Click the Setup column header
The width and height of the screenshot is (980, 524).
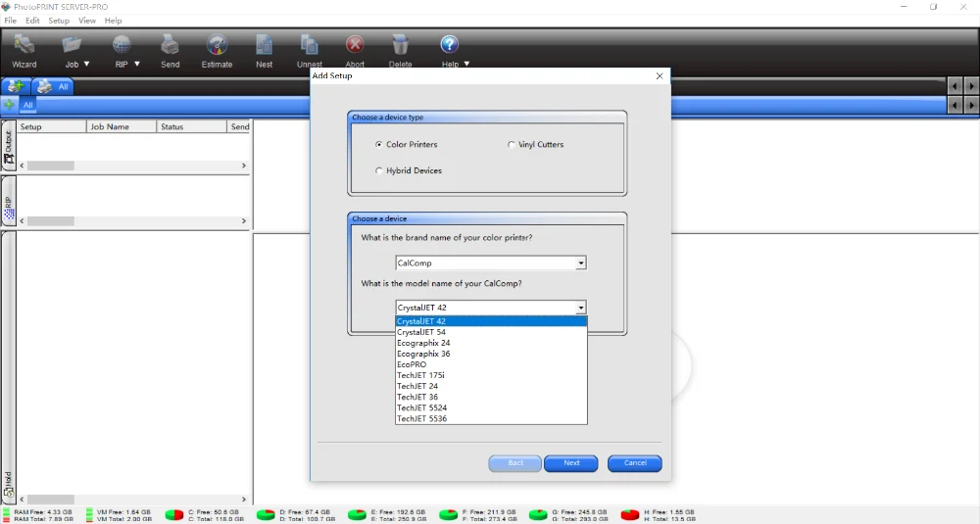pos(51,126)
